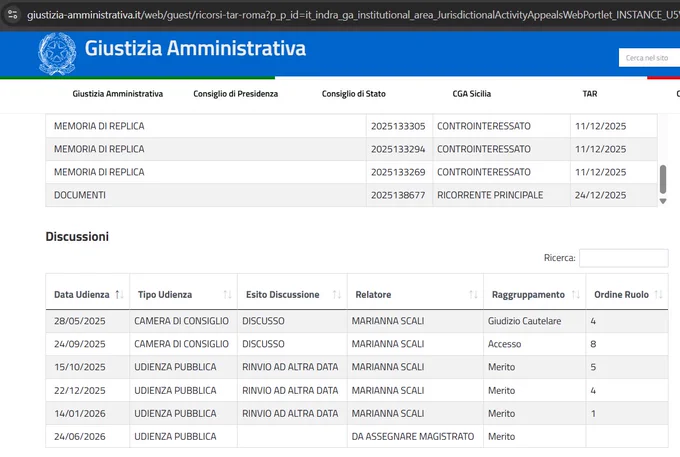Sort by Data Udienza arrows icon

(x=119, y=295)
